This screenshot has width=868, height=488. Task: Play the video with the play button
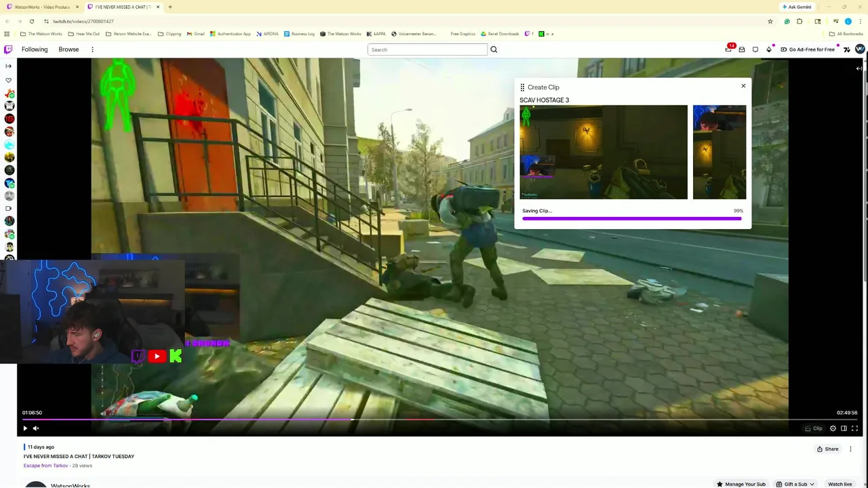pyautogui.click(x=25, y=428)
